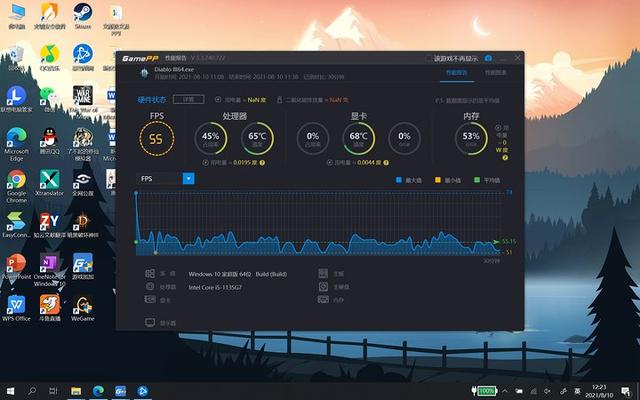Viewport: 640px width, 400px height.
Task: Click the help question mark under graphics card power
Action: 386,162
